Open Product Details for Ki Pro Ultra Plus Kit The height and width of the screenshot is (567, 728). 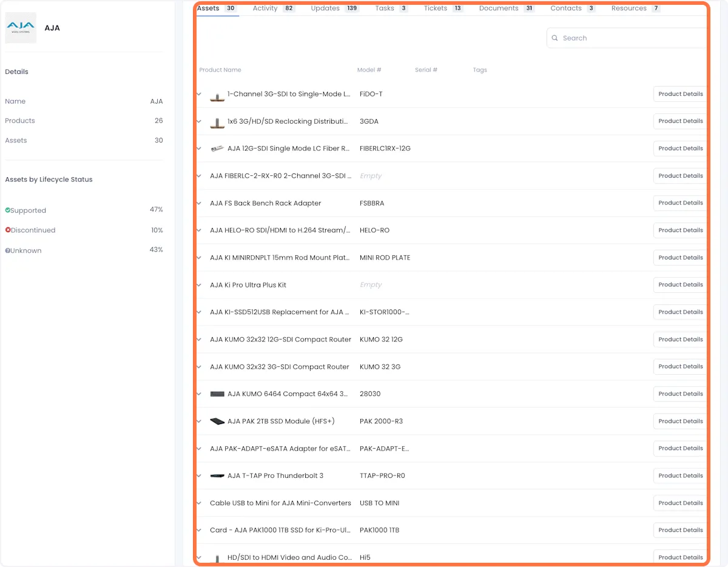coord(681,284)
